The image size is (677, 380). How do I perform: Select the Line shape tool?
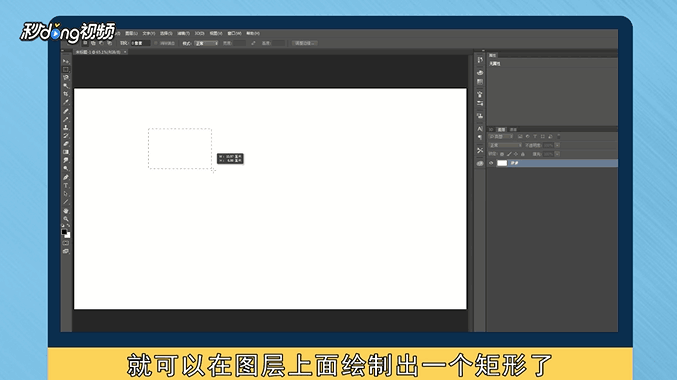point(66,202)
